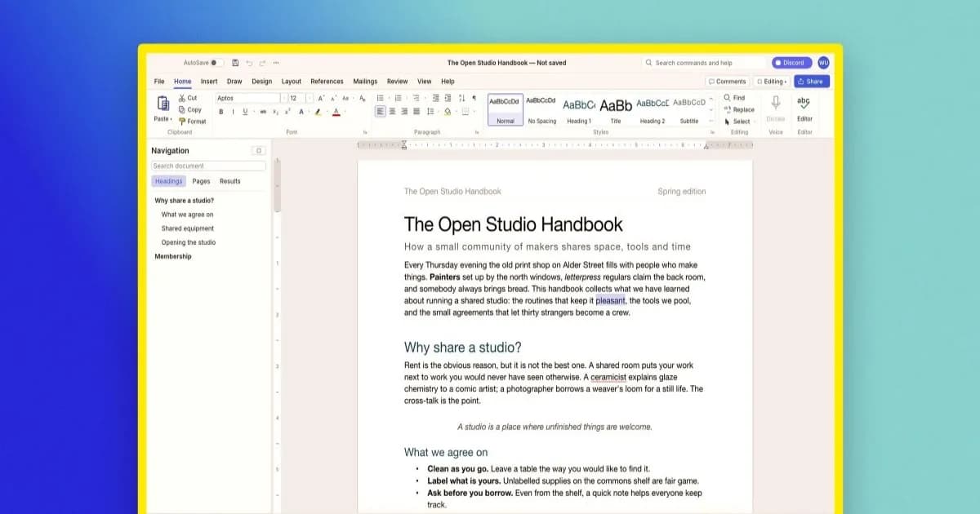This screenshot has height=514, width=980.
Task: Cut the selection with the scissors icon
Action: pos(182,98)
